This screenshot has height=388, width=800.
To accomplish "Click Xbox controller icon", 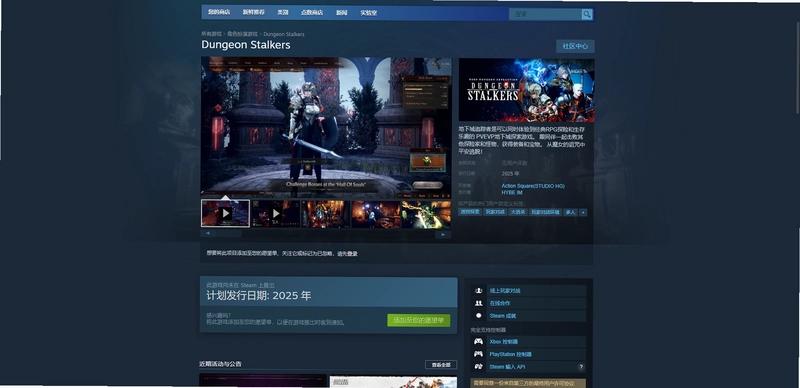I will pyautogui.click(x=479, y=341).
